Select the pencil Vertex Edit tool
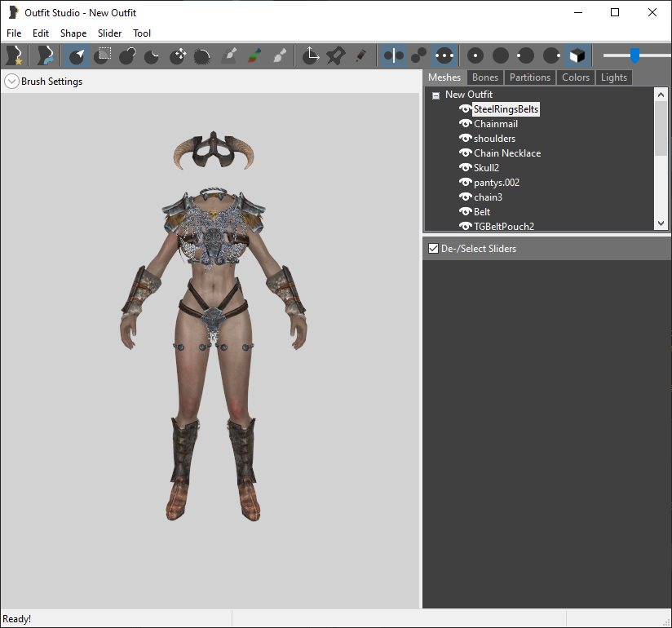This screenshot has width=672, height=628. (x=360, y=55)
